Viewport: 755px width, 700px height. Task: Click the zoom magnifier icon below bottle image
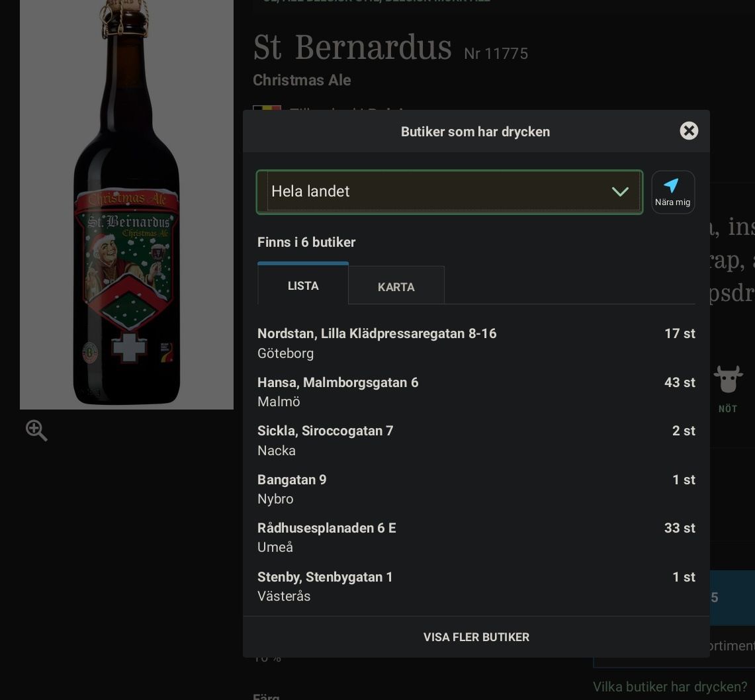(x=36, y=430)
